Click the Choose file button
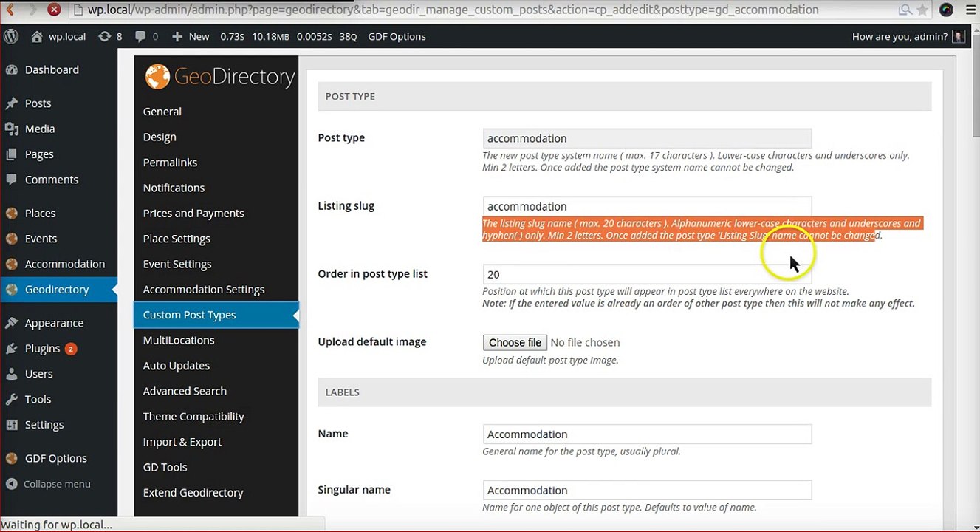980x532 pixels. click(515, 342)
